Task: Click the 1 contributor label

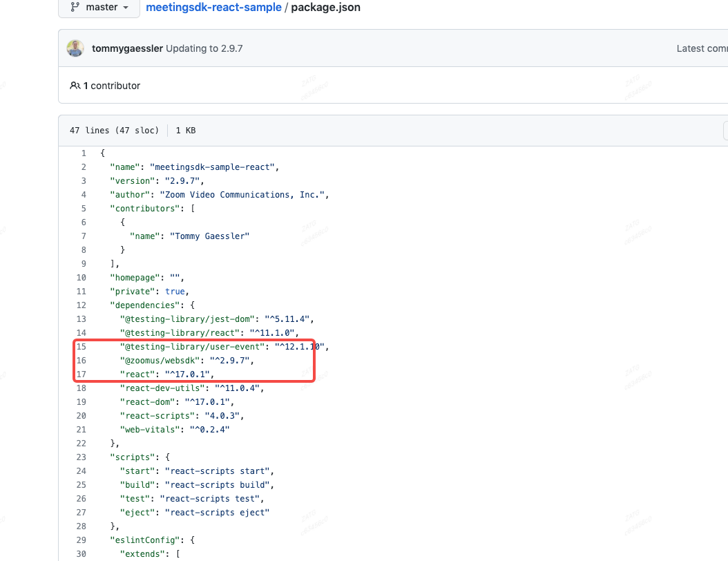Action: click(112, 86)
